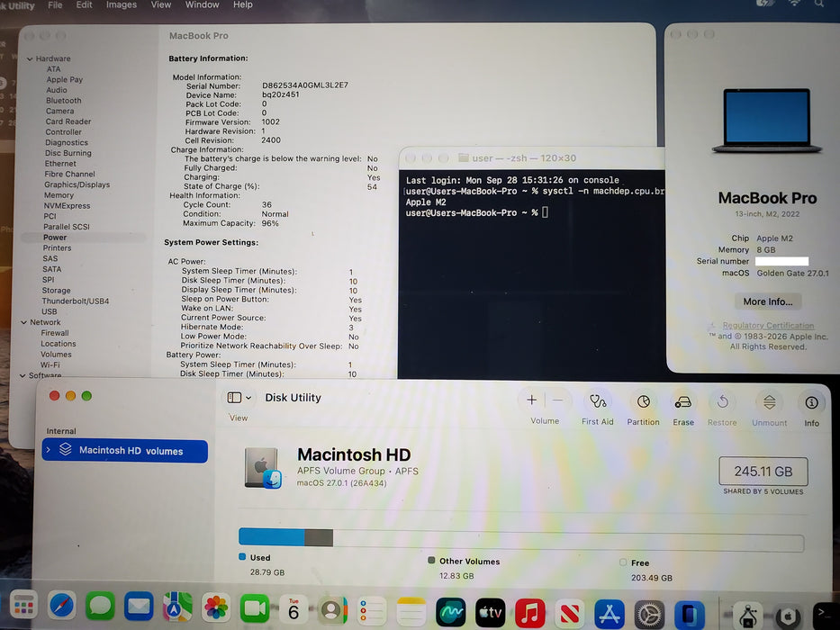
Task: Open the Window menu
Action: click(x=202, y=4)
